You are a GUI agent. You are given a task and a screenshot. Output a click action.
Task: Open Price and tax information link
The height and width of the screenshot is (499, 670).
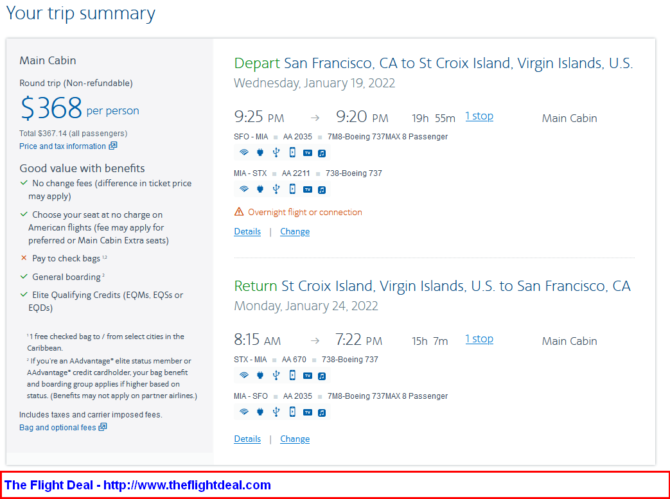pos(68,146)
